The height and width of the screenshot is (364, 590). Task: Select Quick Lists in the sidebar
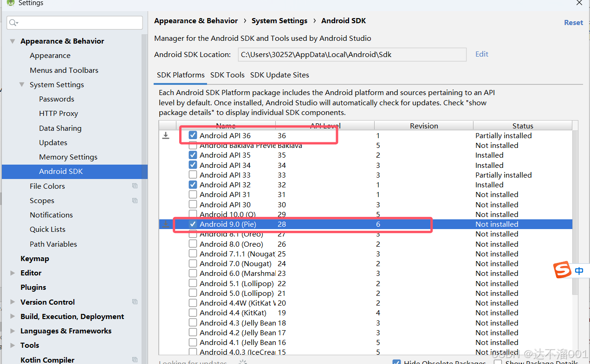click(x=48, y=230)
